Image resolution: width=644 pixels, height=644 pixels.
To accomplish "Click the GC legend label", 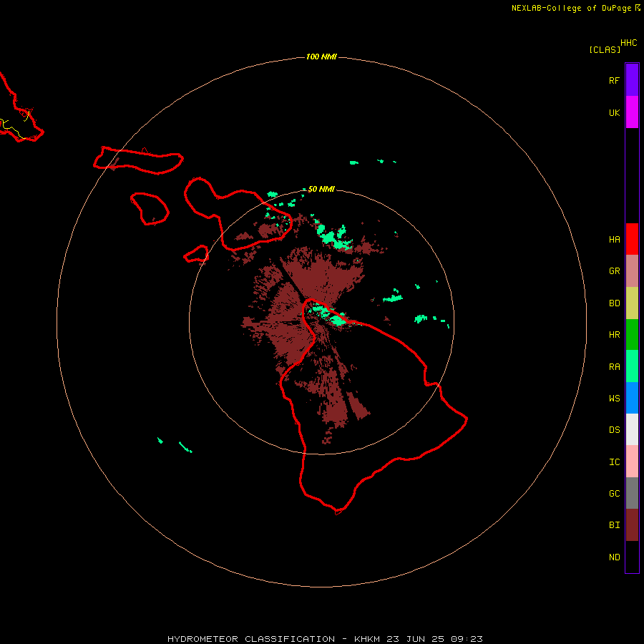I will [614, 494].
